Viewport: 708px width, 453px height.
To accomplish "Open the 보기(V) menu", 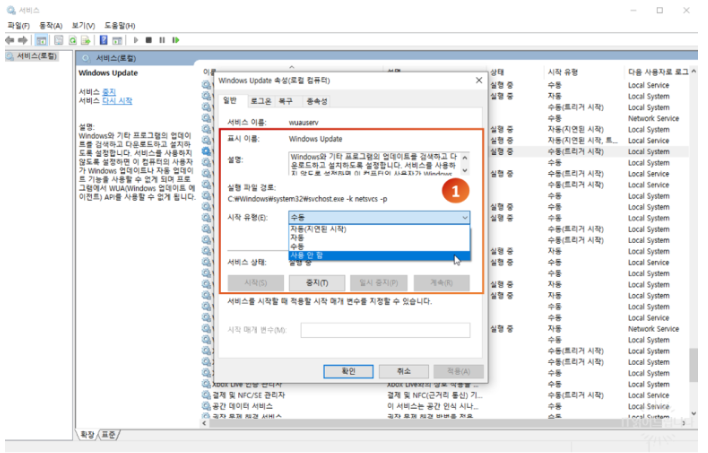I will (83, 25).
